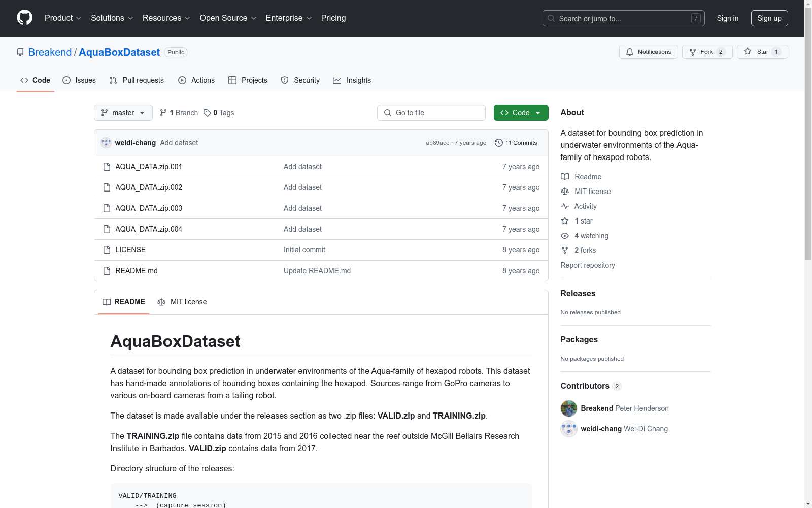View the 2 forks link

click(579, 250)
